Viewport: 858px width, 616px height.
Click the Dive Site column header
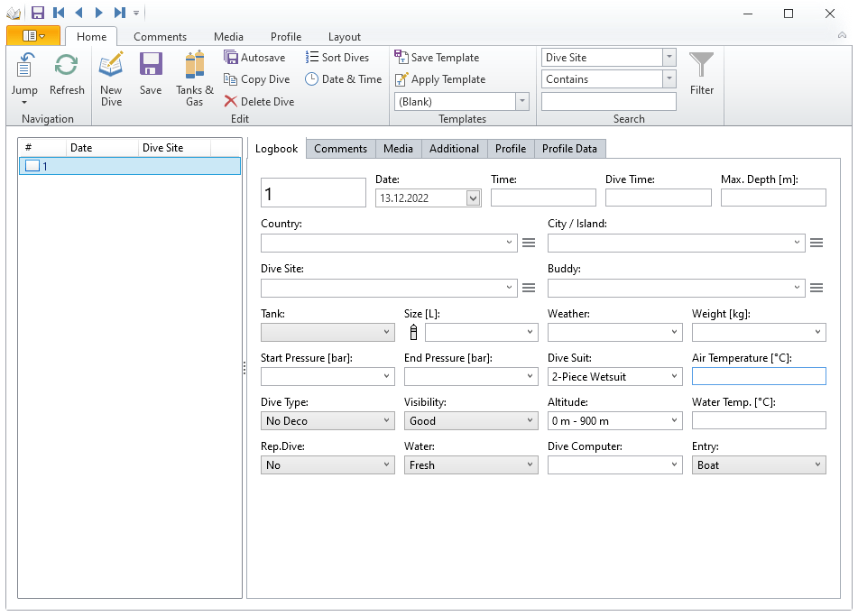click(174, 148)
